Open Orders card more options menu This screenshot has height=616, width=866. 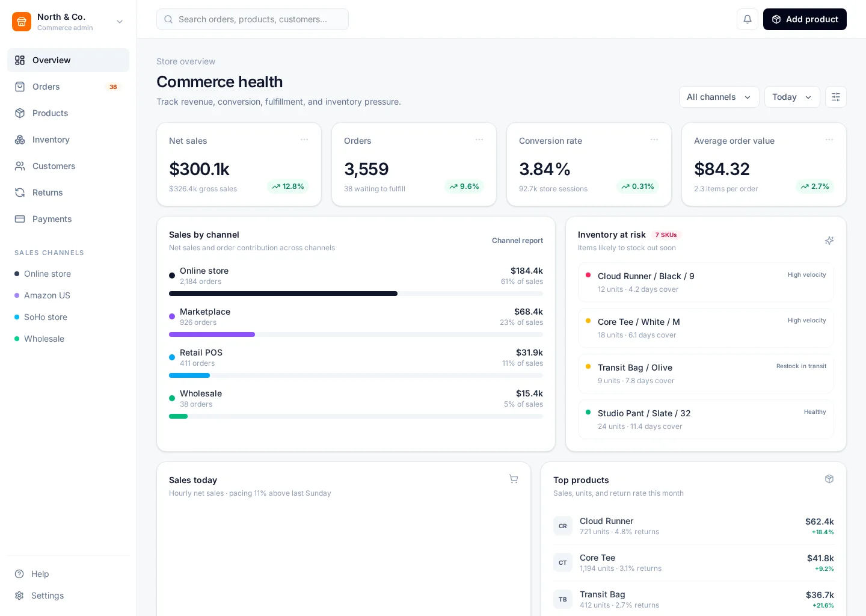coord(479,140)
